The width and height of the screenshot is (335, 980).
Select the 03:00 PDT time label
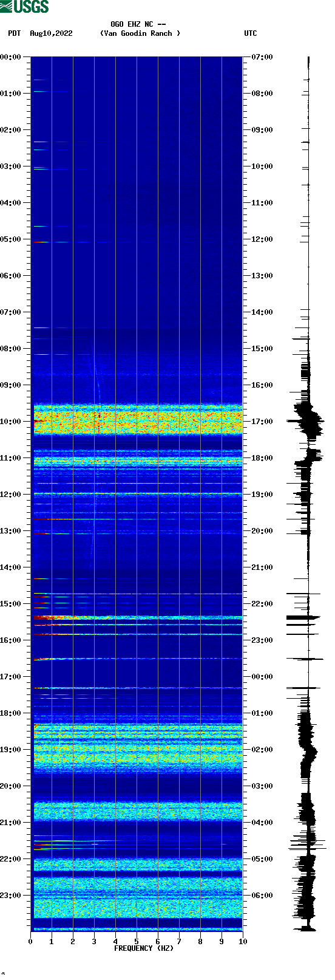11,166
